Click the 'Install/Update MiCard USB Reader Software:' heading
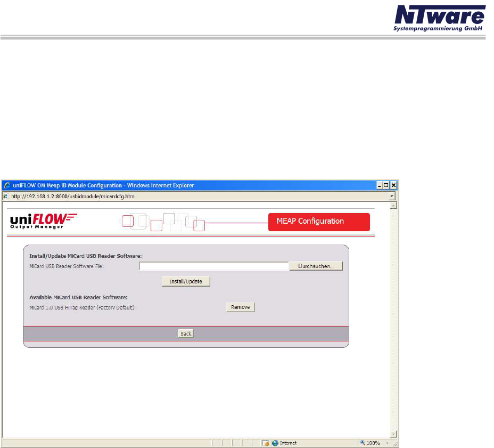The height and width of the screenshot is (448, 494). (x=86, y=256)
